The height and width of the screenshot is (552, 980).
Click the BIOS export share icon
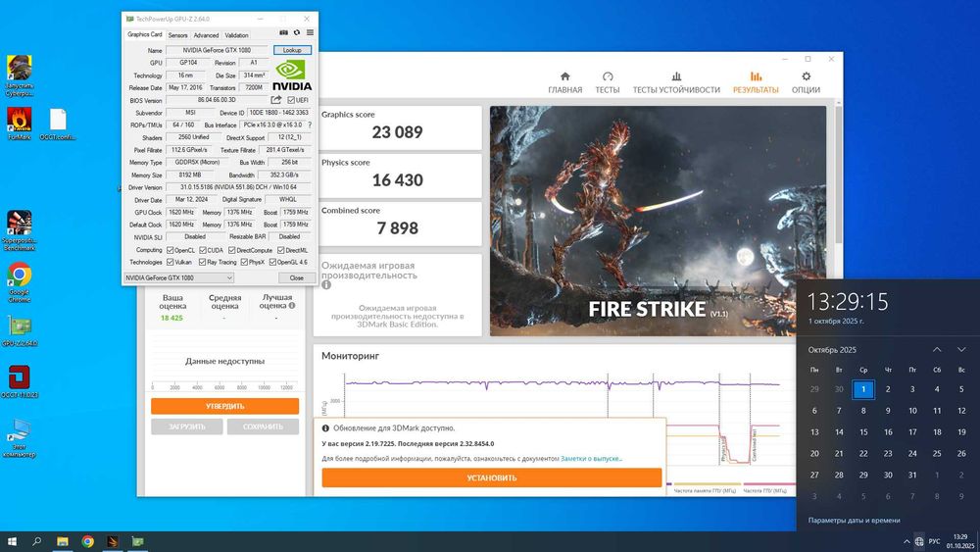pos(275,100)
